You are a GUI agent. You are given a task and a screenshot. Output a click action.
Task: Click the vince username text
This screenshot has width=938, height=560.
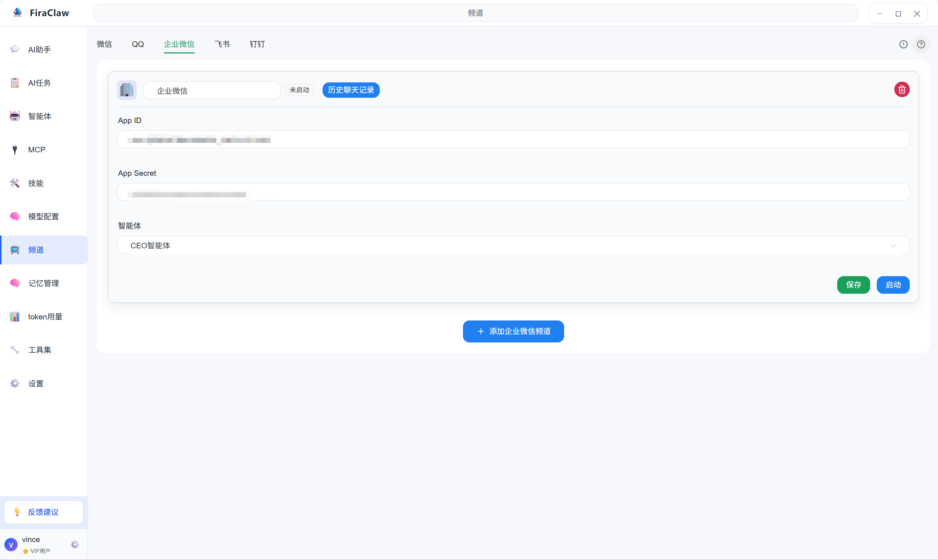coord(30,539)
